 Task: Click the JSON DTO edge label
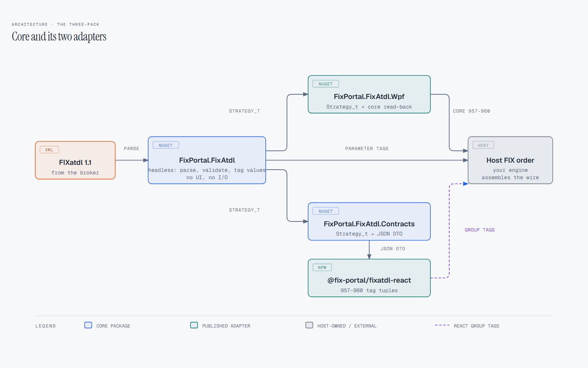point(392,249)
